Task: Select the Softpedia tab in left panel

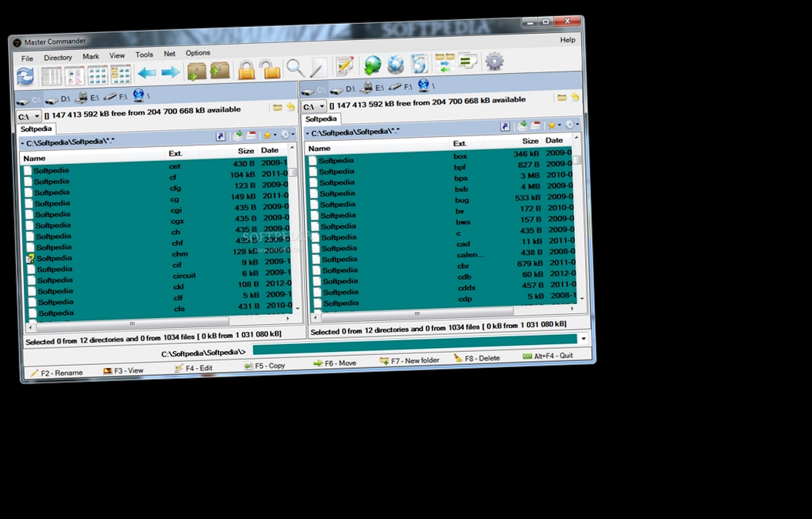Action: 35,129
